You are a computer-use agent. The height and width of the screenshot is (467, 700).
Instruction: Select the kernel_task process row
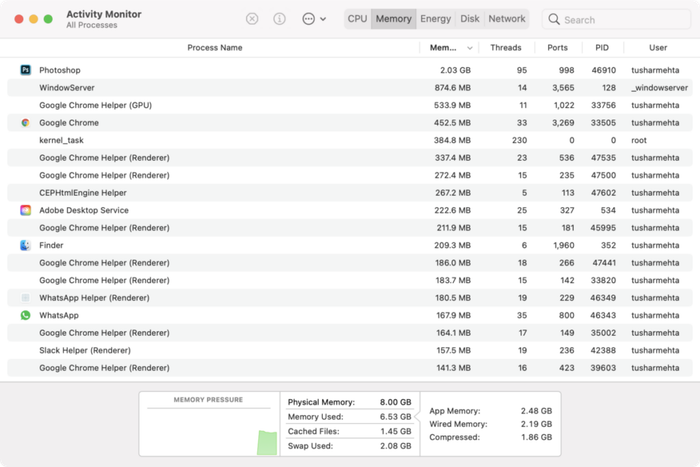pos(350,140)
